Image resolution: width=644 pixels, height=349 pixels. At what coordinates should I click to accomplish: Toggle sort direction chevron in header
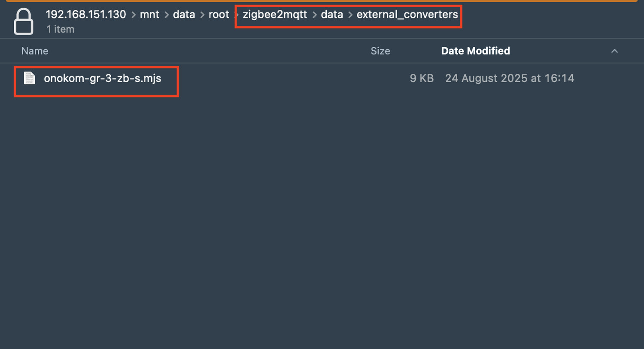coord(614,51)
